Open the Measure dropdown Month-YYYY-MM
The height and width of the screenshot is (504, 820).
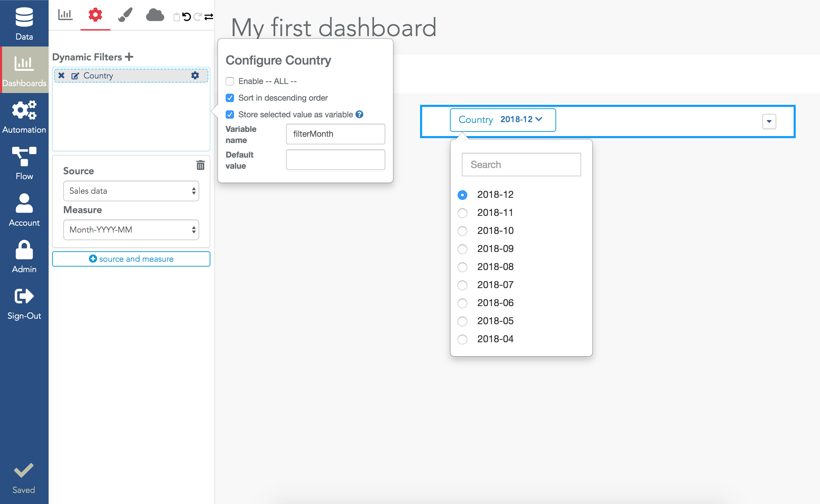click(131, 230)
